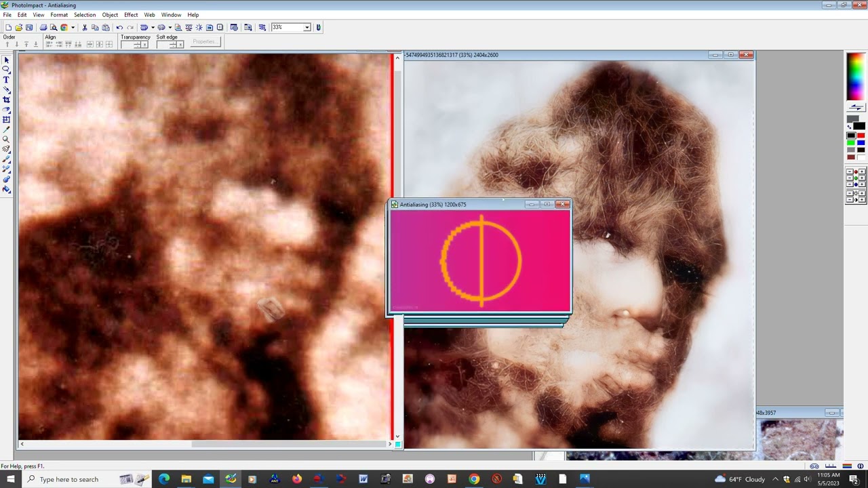Open the Format menu

59,14
